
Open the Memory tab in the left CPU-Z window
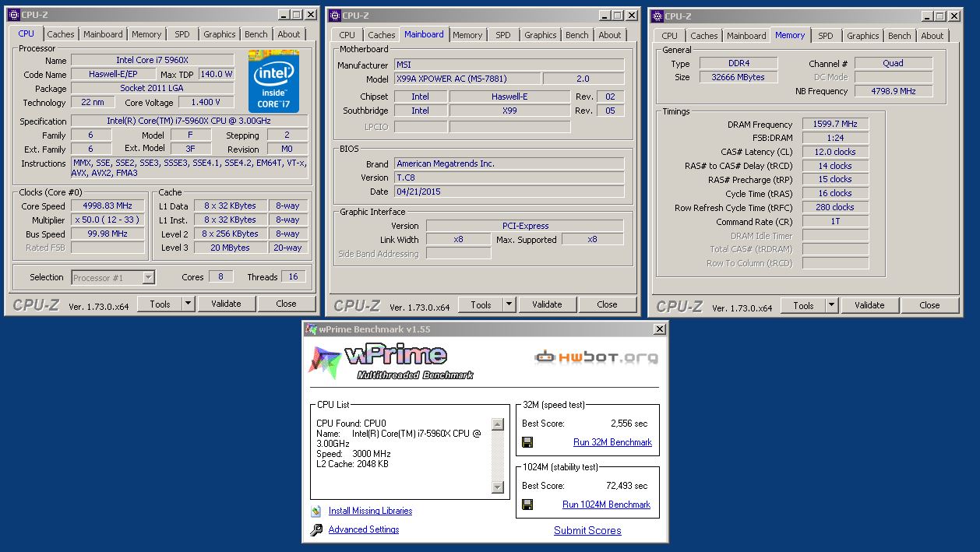(146, 34)
